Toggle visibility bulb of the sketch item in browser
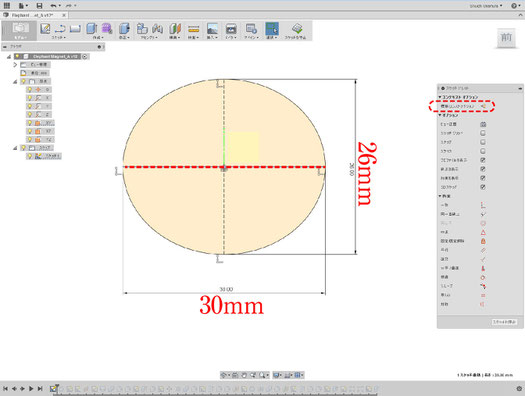 click(30, 156)
